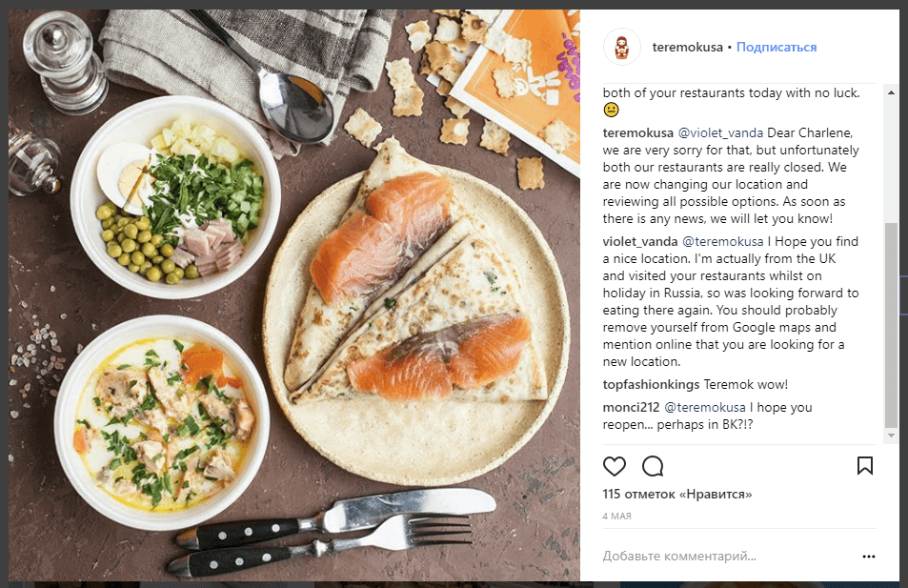The image size is (908, 588).
Task: Open topfashionkings commenter profile
Action: [x=651, y=385]
